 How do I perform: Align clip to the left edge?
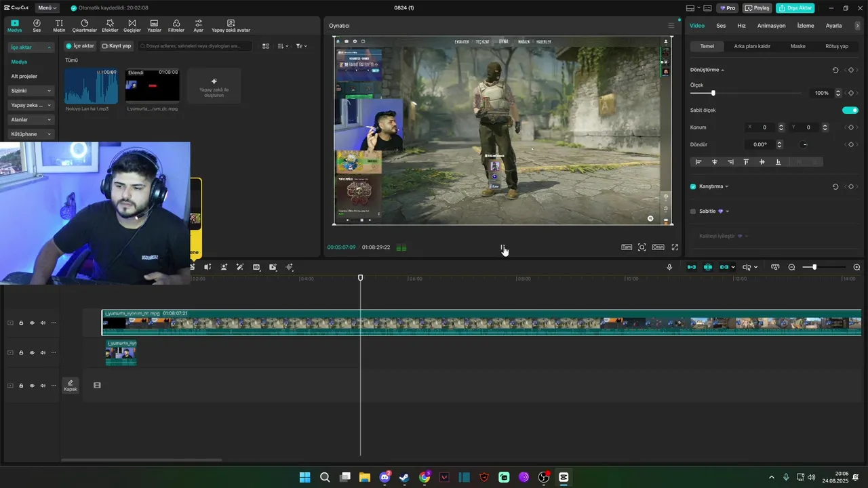coord(698,162)
